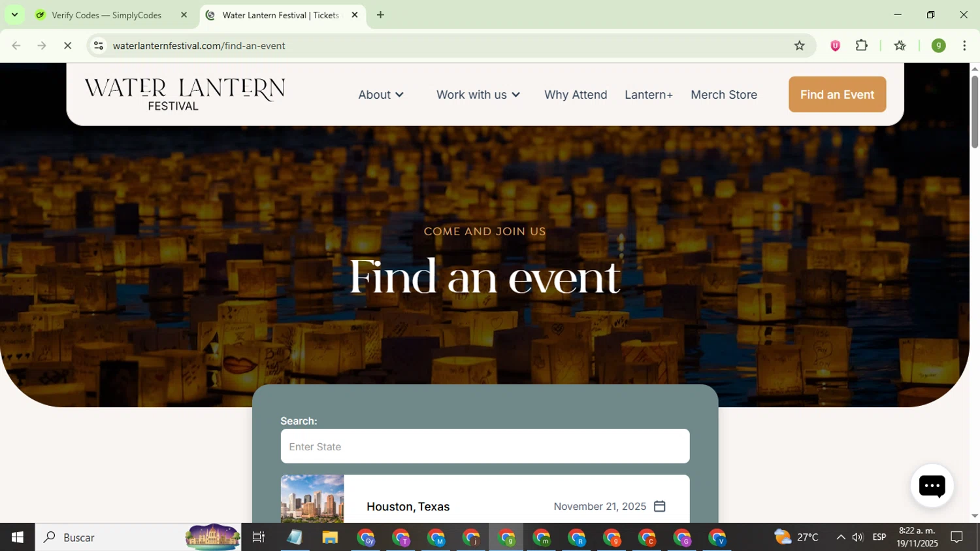The width and height of the screenshot is (980, 551).
Task: Open Chrome profile T taskbar icon
Action: coord(401,537)
